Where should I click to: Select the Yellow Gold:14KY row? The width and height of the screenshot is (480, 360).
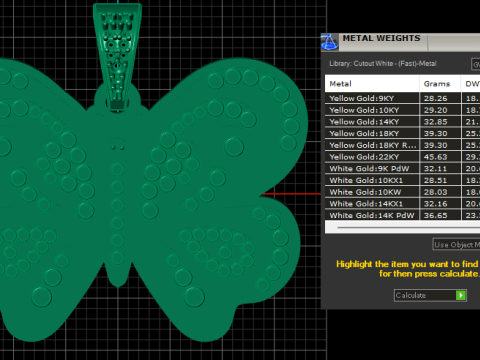[402, 122]
